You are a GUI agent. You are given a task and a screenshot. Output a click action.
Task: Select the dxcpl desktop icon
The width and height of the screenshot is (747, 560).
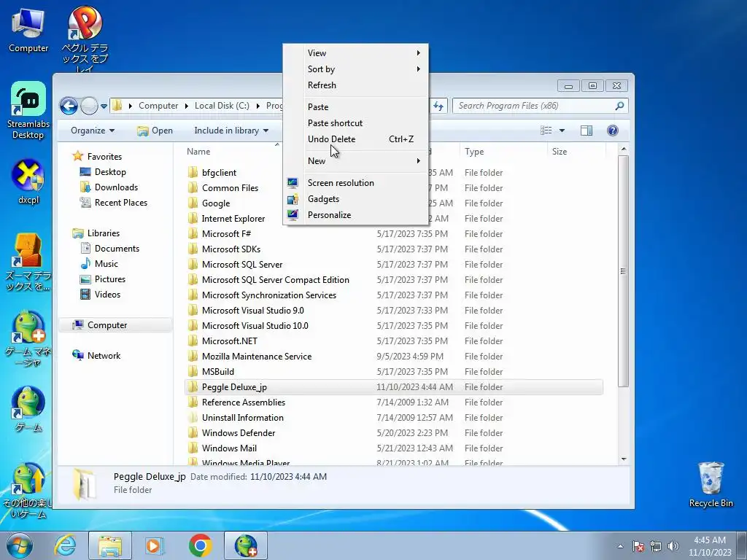[x=28, y=182]
